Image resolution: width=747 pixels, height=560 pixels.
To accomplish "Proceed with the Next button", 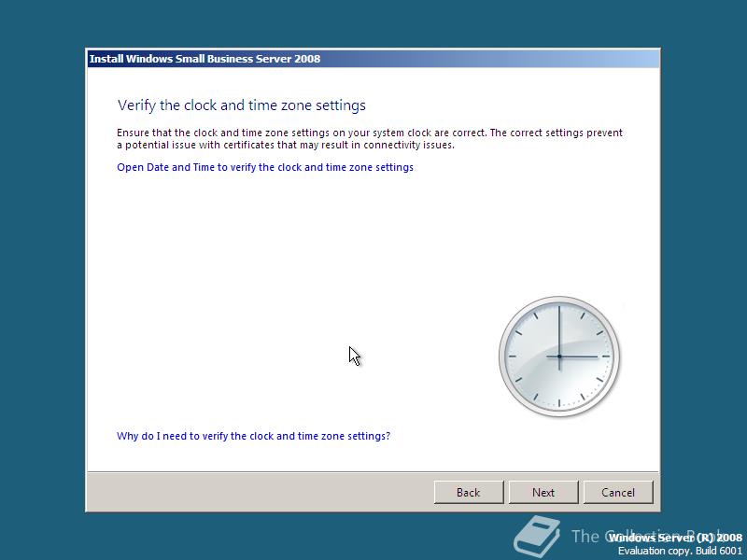I will coord(543,492).
